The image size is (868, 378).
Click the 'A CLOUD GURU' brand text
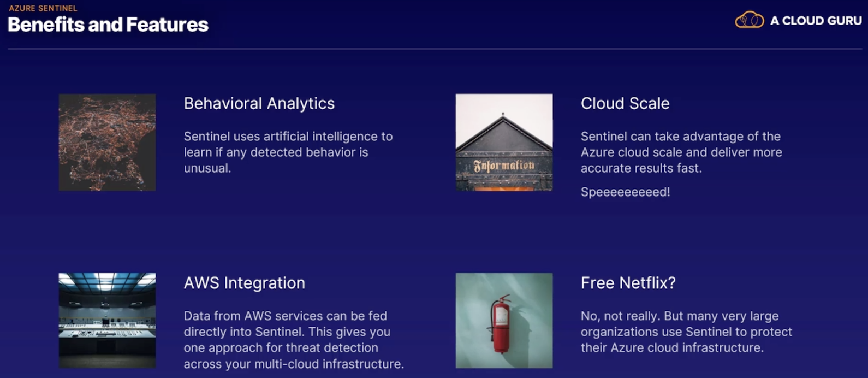(x=816, y=21)
